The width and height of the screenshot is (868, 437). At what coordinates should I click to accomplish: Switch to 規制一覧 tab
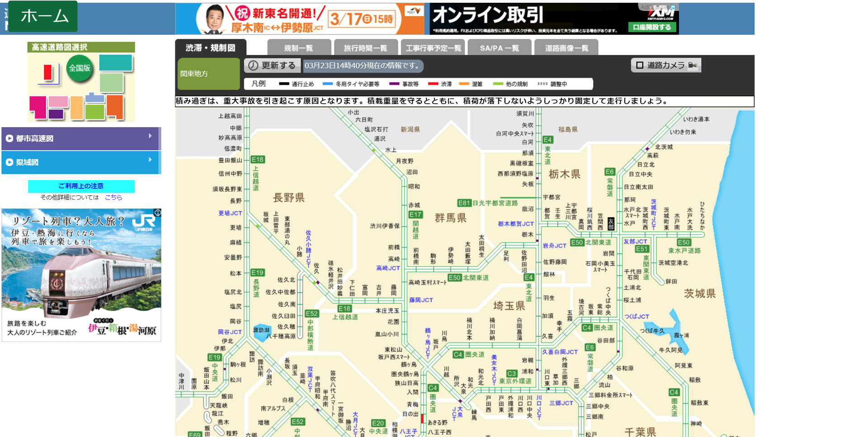(298, 48)
